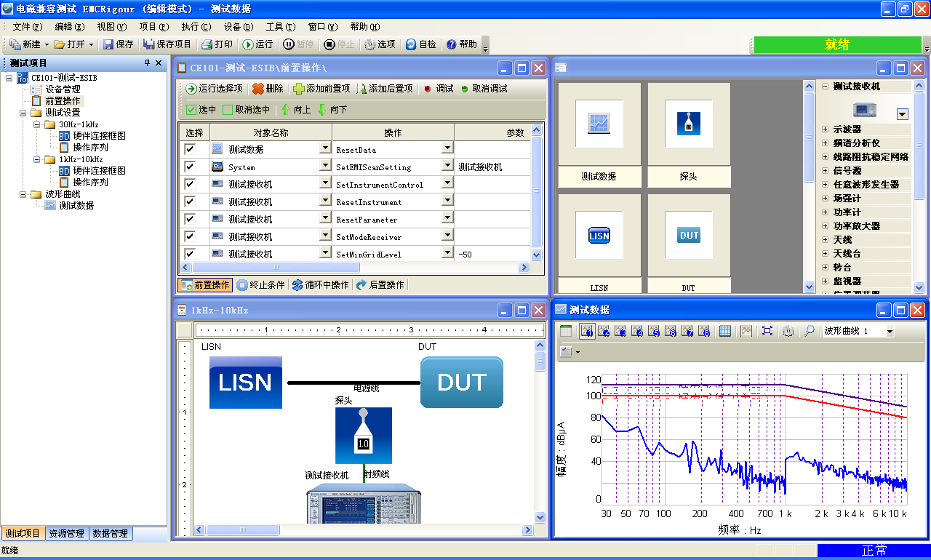Uncheck the SetInstrumentControl row checkbox
The width and height of the screenshot is (931, 560).
[190, 184]
